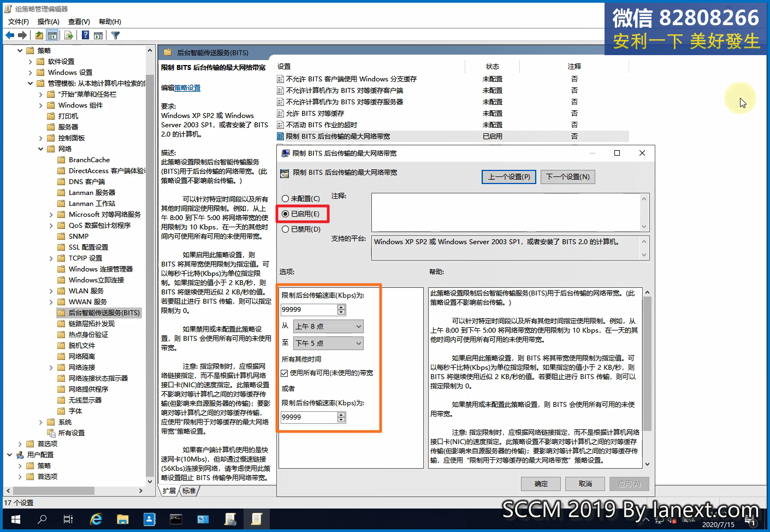The width and height of the screenshot is (770, 532).
Task: Open the 操作(A) menu
Action: click(x=48, y=22)
